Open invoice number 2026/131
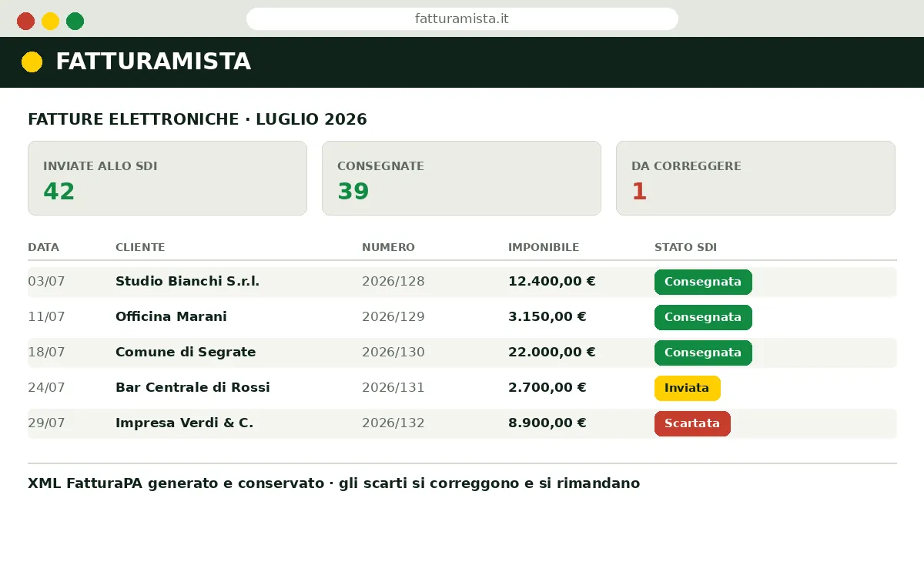The height and width of the screenshot is (585, 924). tap(393, 388)
